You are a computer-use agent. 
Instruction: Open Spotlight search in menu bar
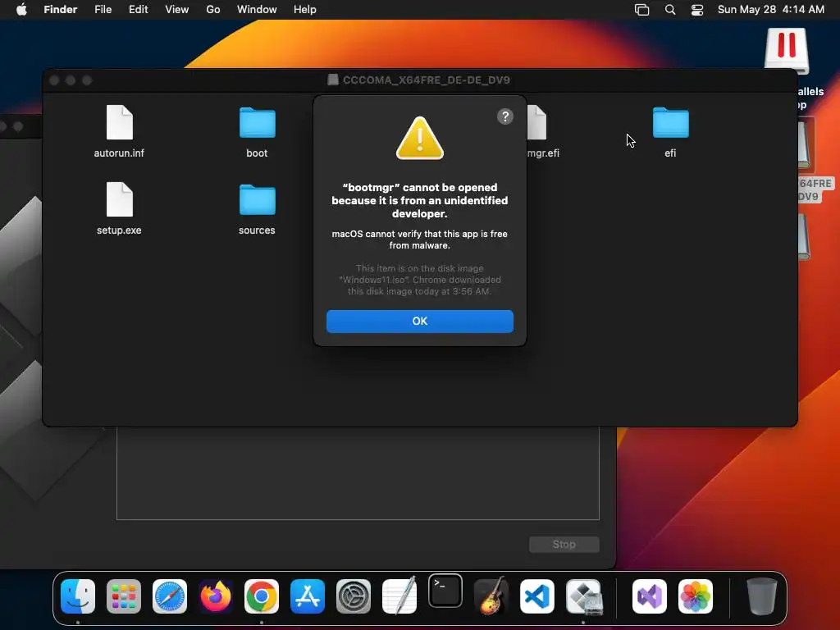click(x=669, y=10)
